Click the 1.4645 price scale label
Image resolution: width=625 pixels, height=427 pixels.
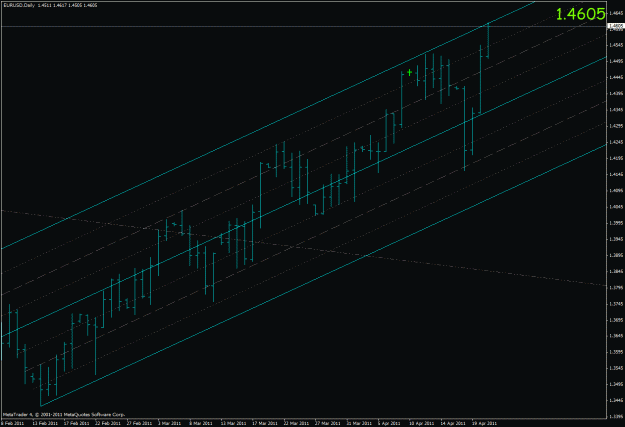(x=616, y=13)
